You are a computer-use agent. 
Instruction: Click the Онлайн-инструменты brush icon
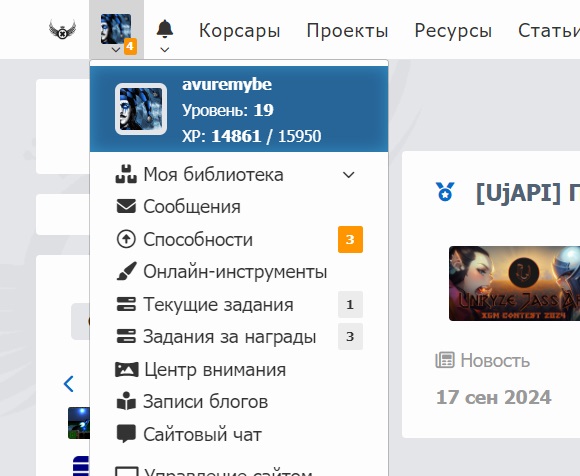[126, 271]
